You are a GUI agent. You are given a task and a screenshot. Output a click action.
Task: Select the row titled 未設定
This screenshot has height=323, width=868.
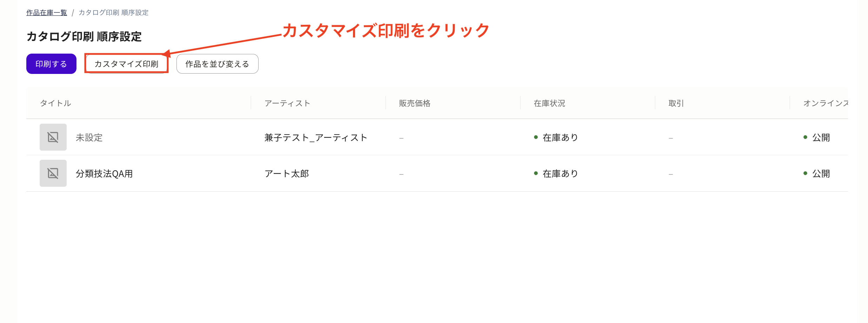point(89,137)
